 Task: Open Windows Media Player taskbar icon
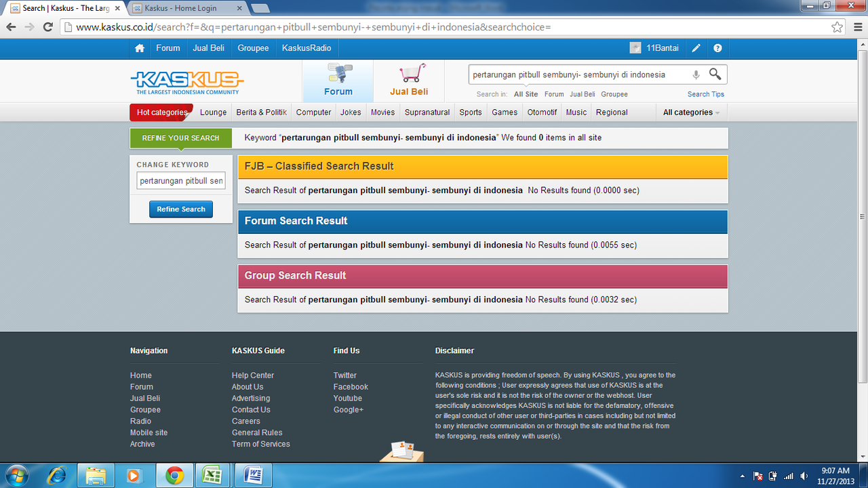point(134,476)
